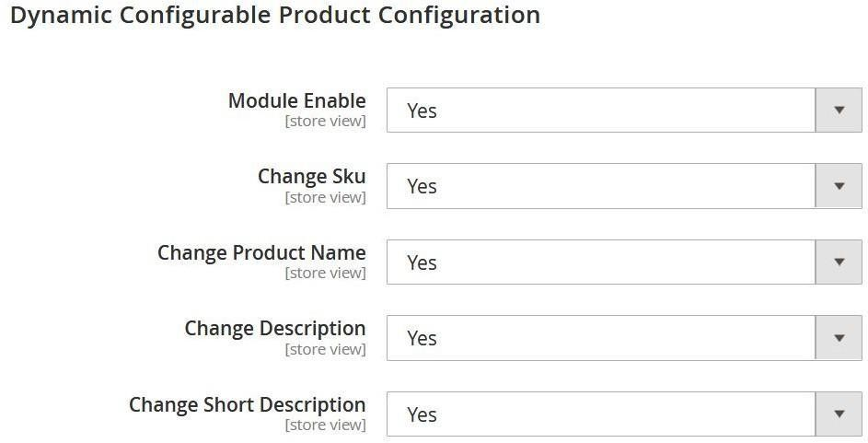Open the Change Short Description select field
This screenshot has width=868, height=443.
[x=624, y=414]
